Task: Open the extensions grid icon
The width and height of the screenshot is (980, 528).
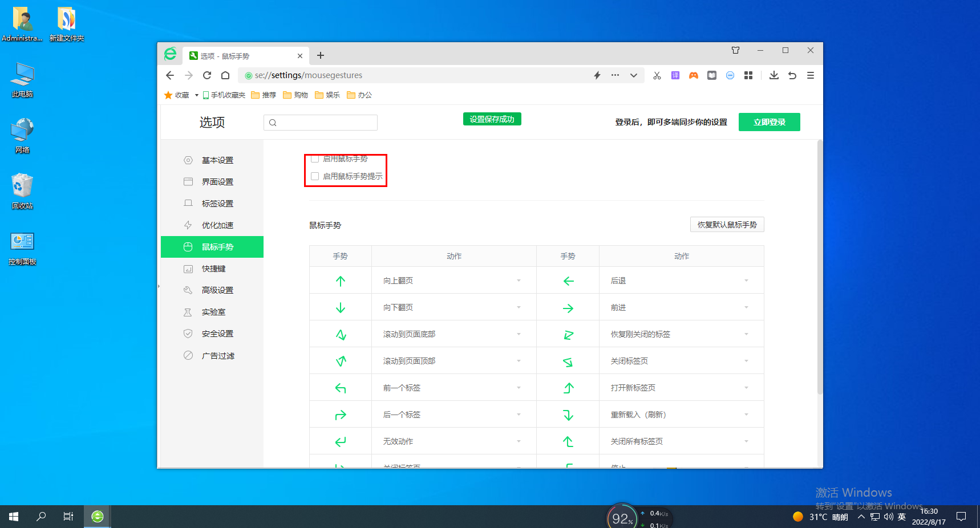Action: pos(748,75)
